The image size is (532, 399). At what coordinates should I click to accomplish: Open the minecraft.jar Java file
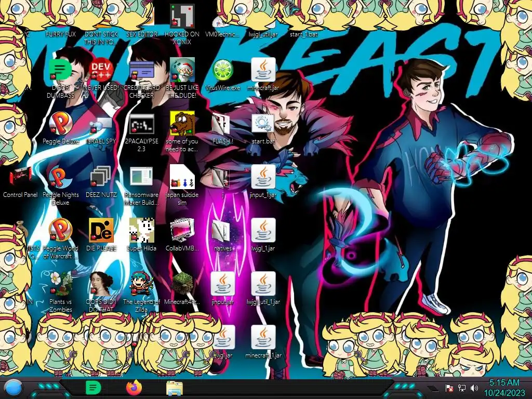point(263,70)
